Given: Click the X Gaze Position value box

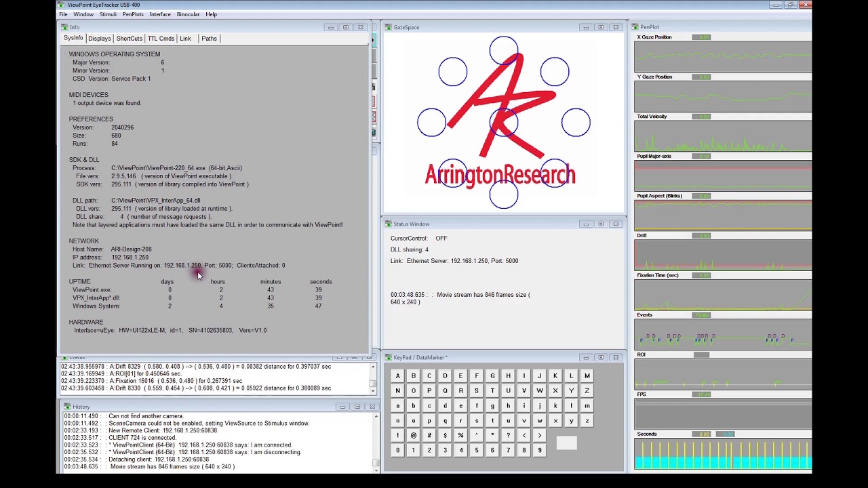Looking at the screenshot, I should [x=701, y=37].
